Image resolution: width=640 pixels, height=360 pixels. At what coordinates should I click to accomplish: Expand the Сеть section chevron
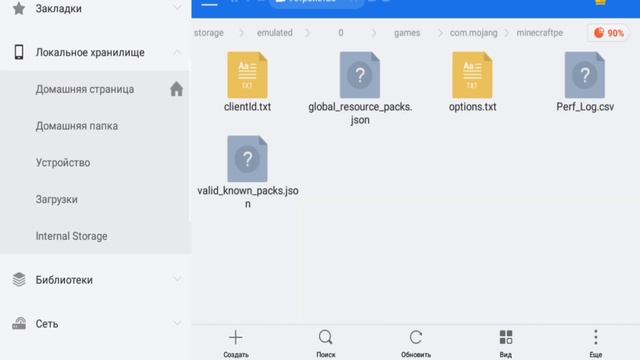click(177, 323)
